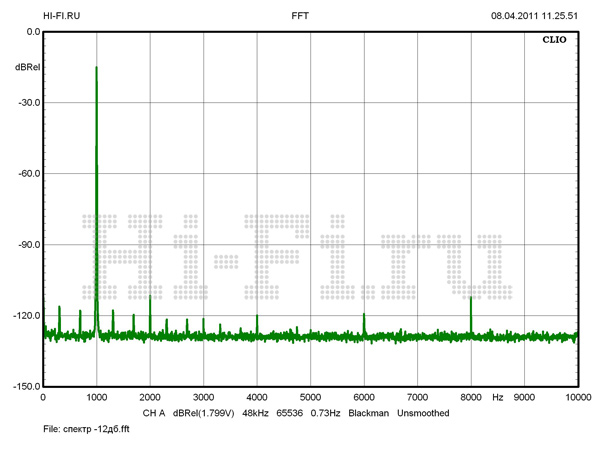Click the date stamp 08.04.2011 11.25.51
The height and width of the screenshot is (450, 600).
click(x=534, y=16)
